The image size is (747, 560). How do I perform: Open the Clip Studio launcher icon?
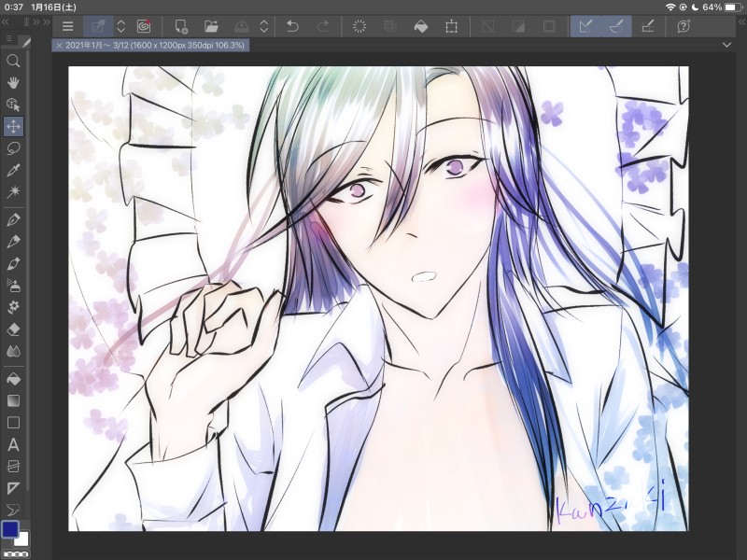coord(144,27)
